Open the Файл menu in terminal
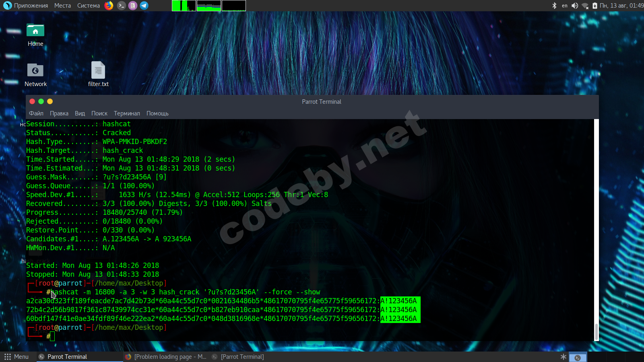The width and height of the screenshot is (644, 362). tap(36, 113)
